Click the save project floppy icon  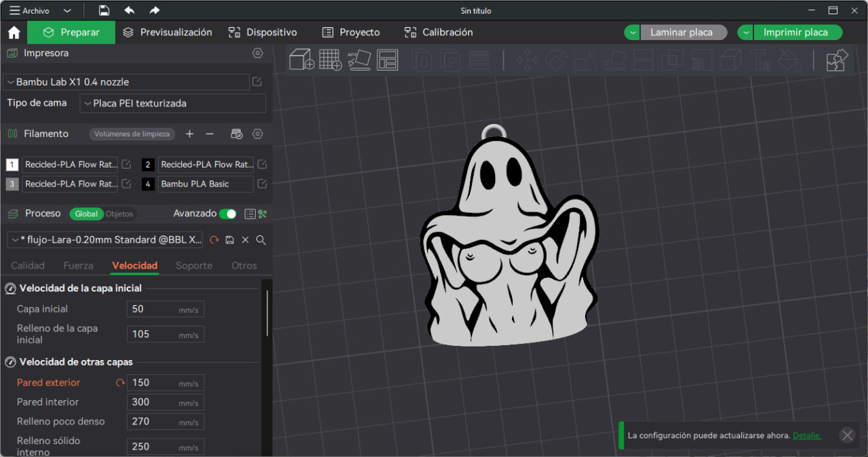[x=104, y=10]
